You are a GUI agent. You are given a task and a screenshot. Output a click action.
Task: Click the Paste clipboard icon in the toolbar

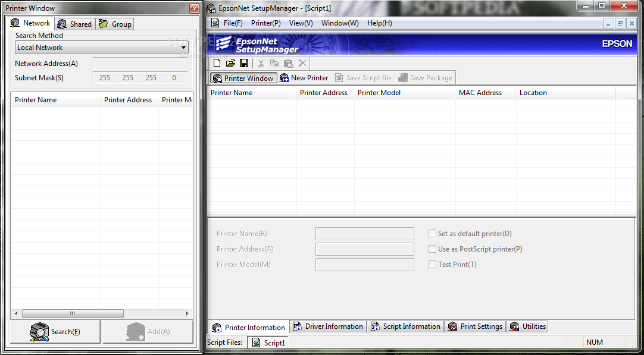(x=289, y=63)
